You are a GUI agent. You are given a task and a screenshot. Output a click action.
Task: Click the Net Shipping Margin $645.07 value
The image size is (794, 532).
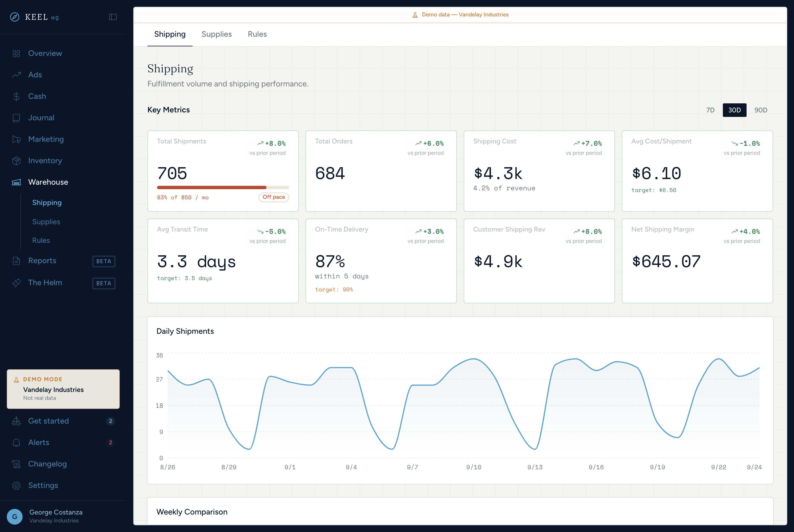coord(666,261)
